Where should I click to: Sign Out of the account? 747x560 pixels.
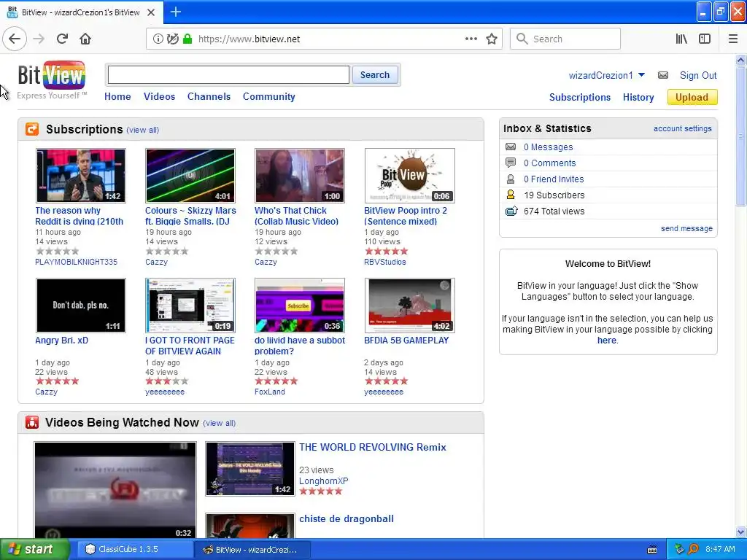(x=698, y=75)
